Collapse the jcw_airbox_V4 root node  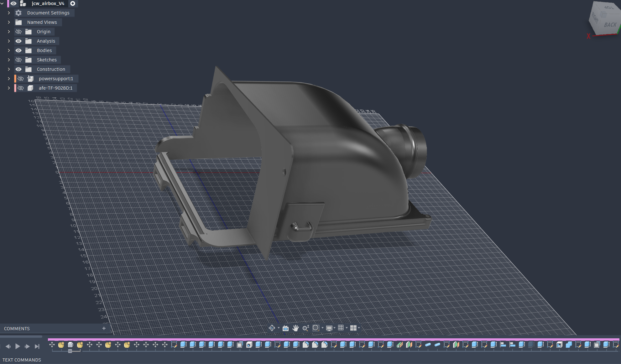2,3
